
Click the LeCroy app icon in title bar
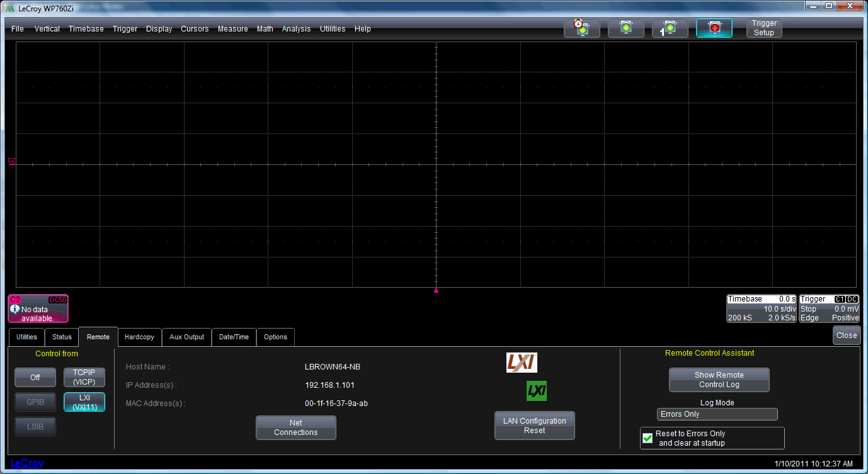(x=9, y=8)
